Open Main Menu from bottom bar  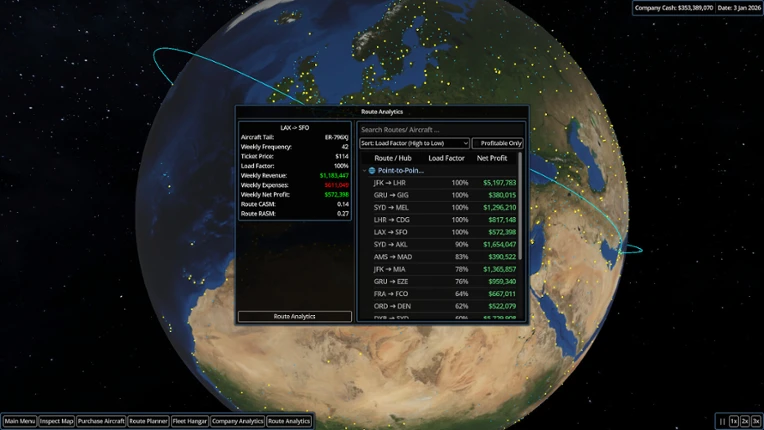click(x=19, y=421)
